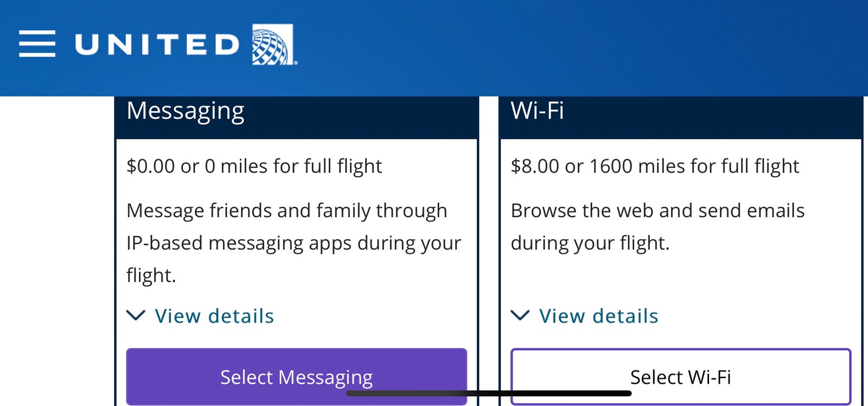The height and width of the screenshot is (406, 868).
Task: Click the UNITED wordmark in header
Action: click(157, 44)
